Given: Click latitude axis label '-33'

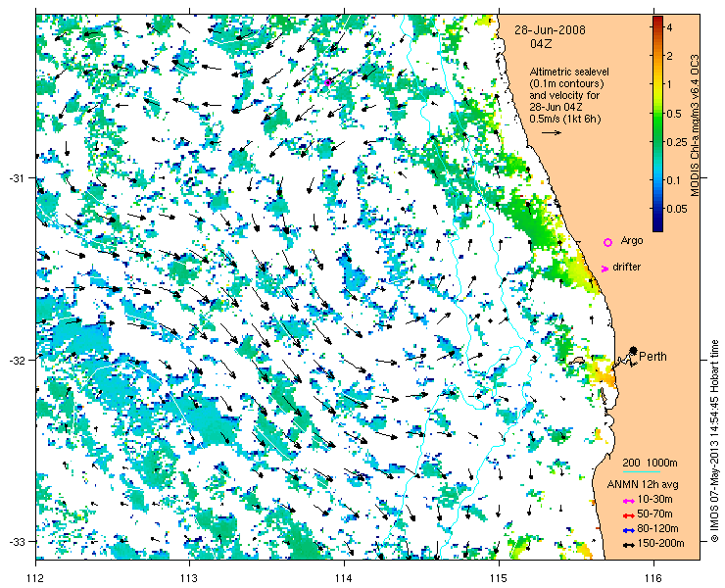Looking at the screenshot, I should tap(16, 541).
